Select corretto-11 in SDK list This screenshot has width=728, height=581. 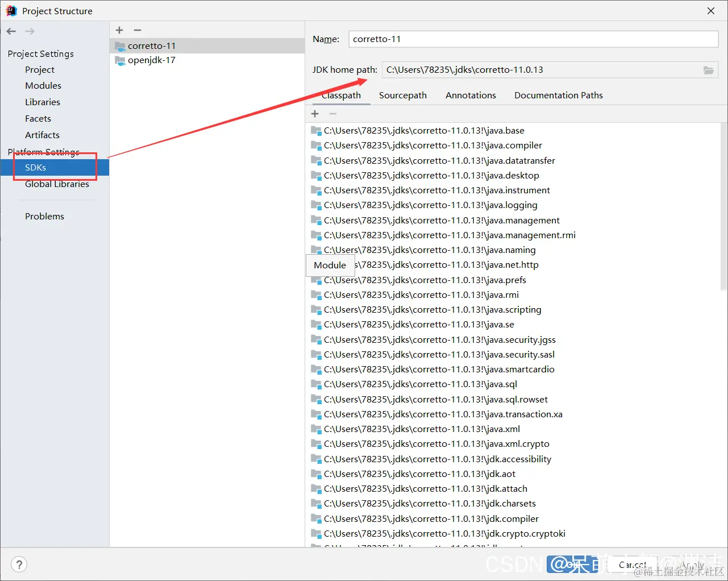pyautogui.click(x=207, y=46)
